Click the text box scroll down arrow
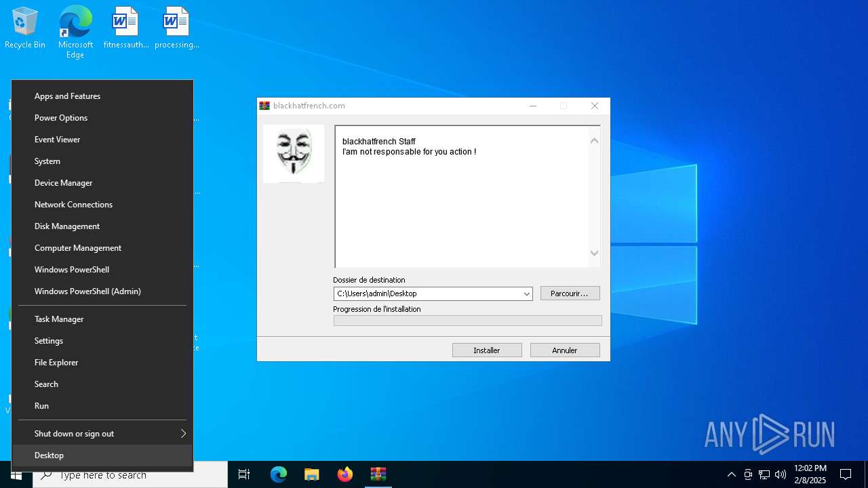The width and height of the screenshot is (868, 488). click(594, 253)
